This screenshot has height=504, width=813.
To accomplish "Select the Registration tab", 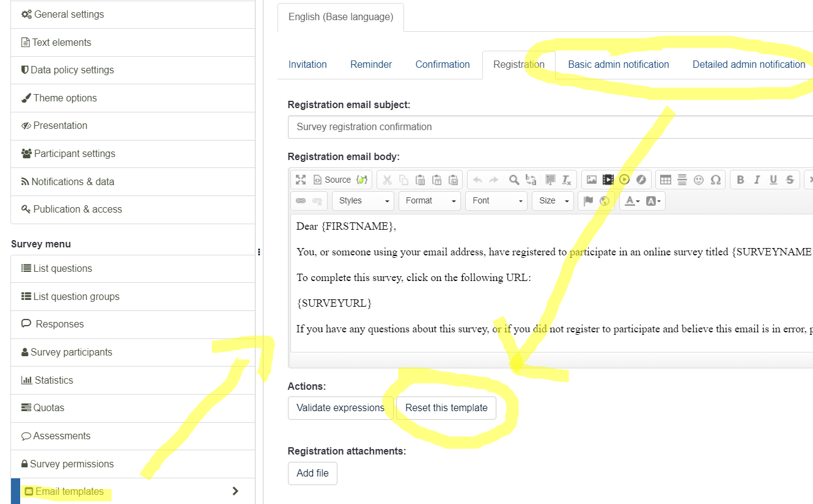I will click(519, 64).
